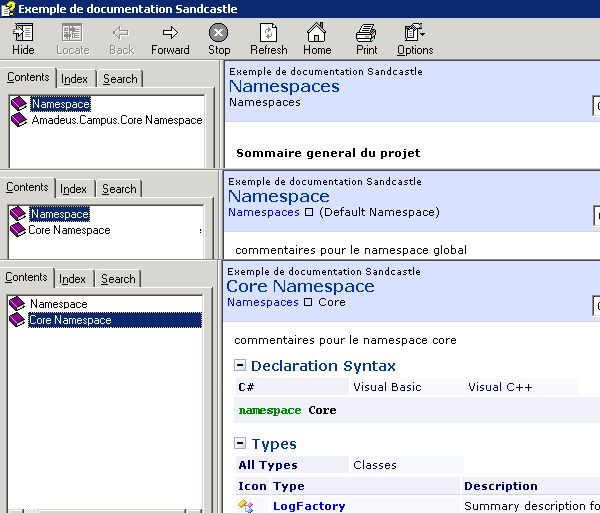Click the Hide toolbar button

pyautogui.click(x=23, y=39)
